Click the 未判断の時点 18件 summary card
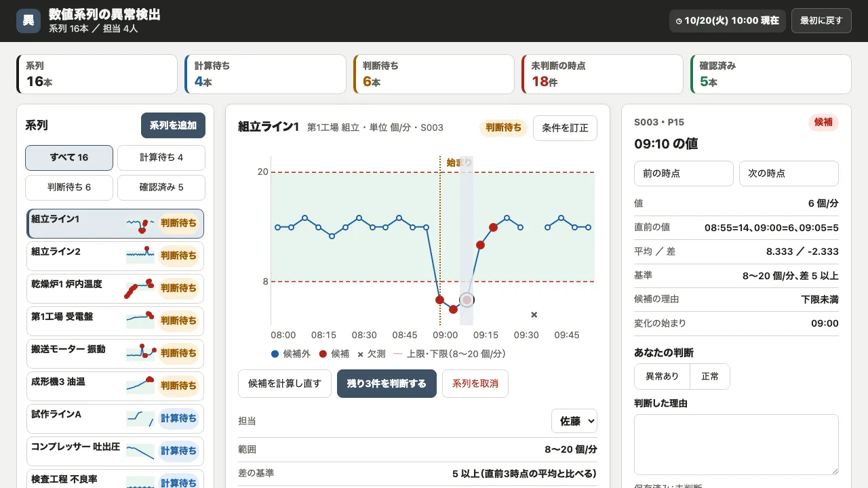This screenshot has width=868, height=488. tap(602, 74)
